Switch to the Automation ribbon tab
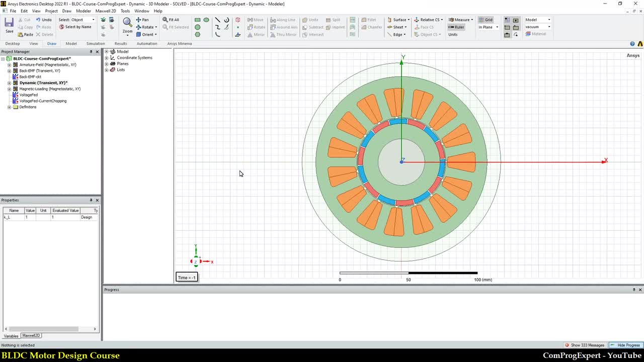Screen dimensions: 644x362 click(147, 44)
